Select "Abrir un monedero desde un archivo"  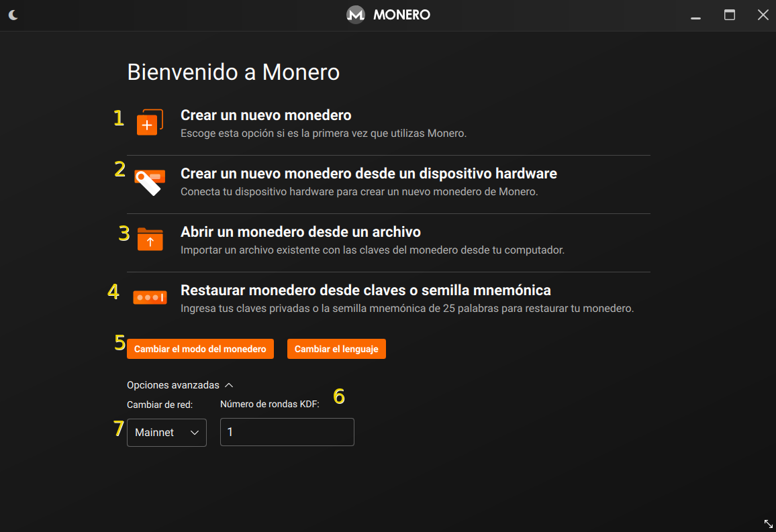pyautogui.click(x=301, y=232)
